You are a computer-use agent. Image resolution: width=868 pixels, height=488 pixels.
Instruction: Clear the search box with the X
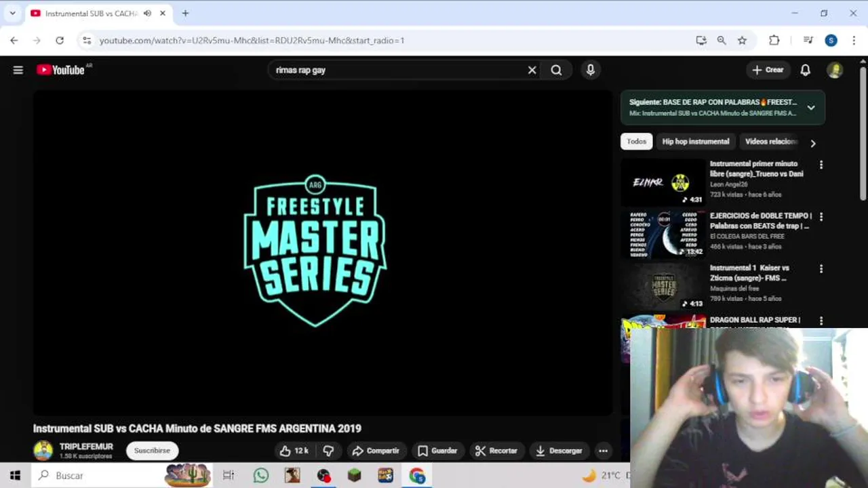(532, 70)
